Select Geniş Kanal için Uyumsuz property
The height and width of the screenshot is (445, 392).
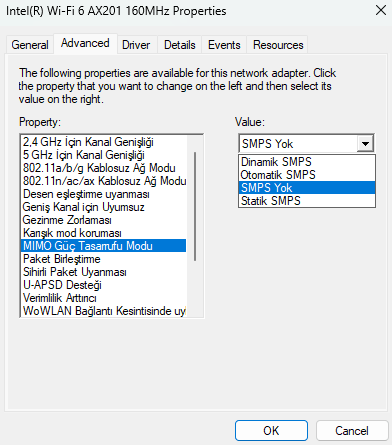click(x=104, y=207)
